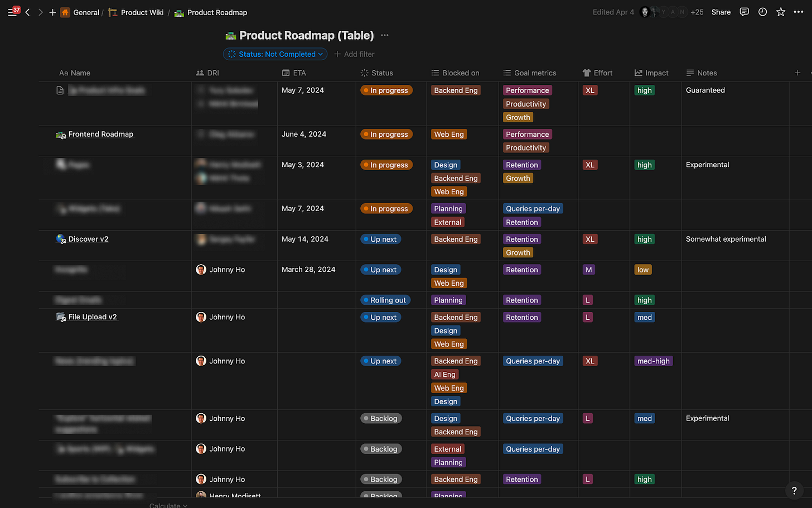Click the +25 collaborators indicator

[697, 12]
